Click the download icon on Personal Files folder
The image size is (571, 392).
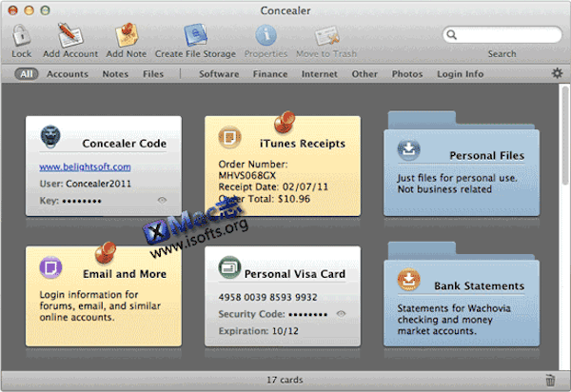408,149
